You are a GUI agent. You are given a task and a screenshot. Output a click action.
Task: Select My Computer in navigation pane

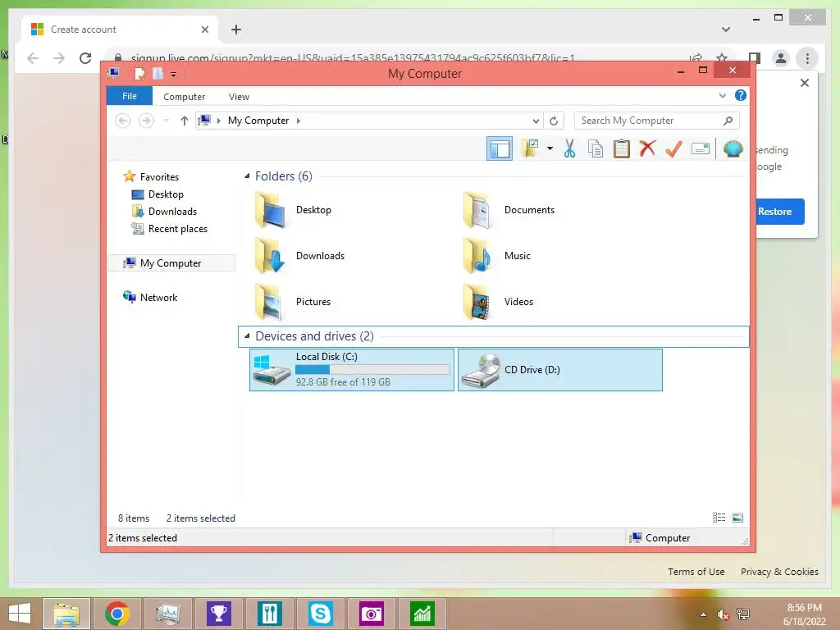[x=171, y=263]
